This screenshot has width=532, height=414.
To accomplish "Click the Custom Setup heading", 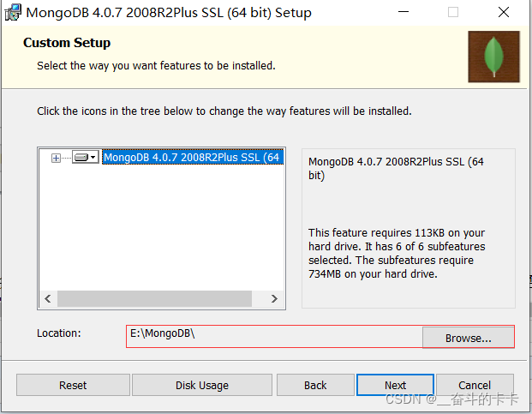I will tap(67, 43).
